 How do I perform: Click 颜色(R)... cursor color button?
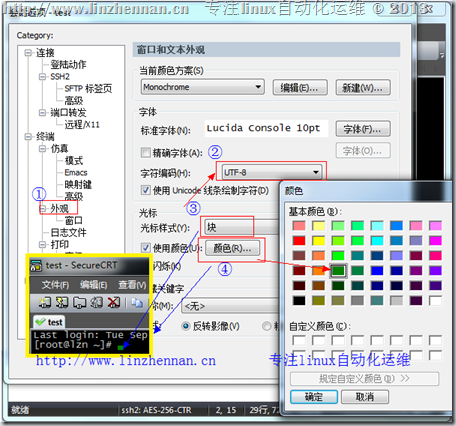(x=232, y=248)
